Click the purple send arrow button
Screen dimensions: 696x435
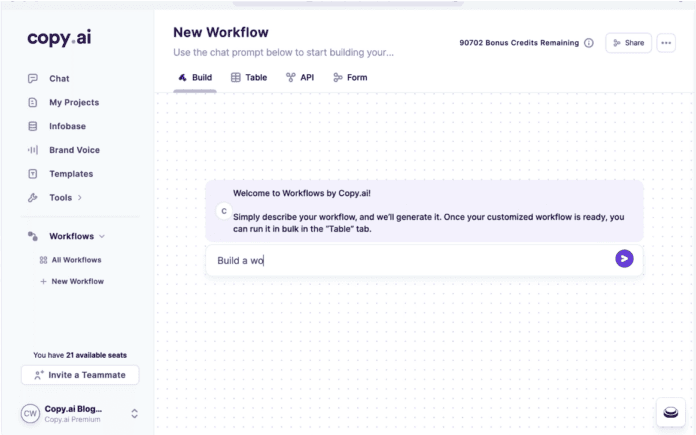coord(624,259)
